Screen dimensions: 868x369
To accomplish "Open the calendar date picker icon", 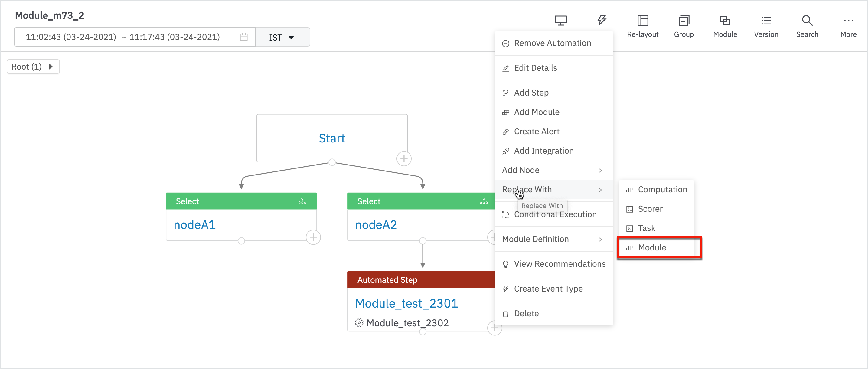I will click(244, 37).
